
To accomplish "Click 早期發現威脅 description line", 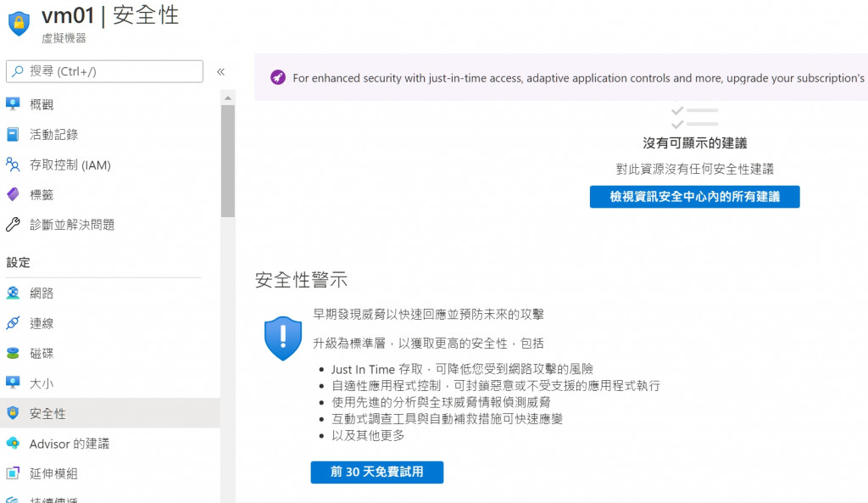I will click(428, 314).
